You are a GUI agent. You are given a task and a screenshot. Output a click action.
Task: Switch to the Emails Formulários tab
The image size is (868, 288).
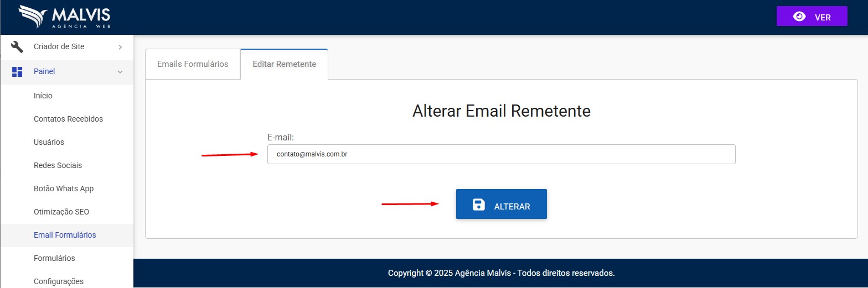[193, 64]
